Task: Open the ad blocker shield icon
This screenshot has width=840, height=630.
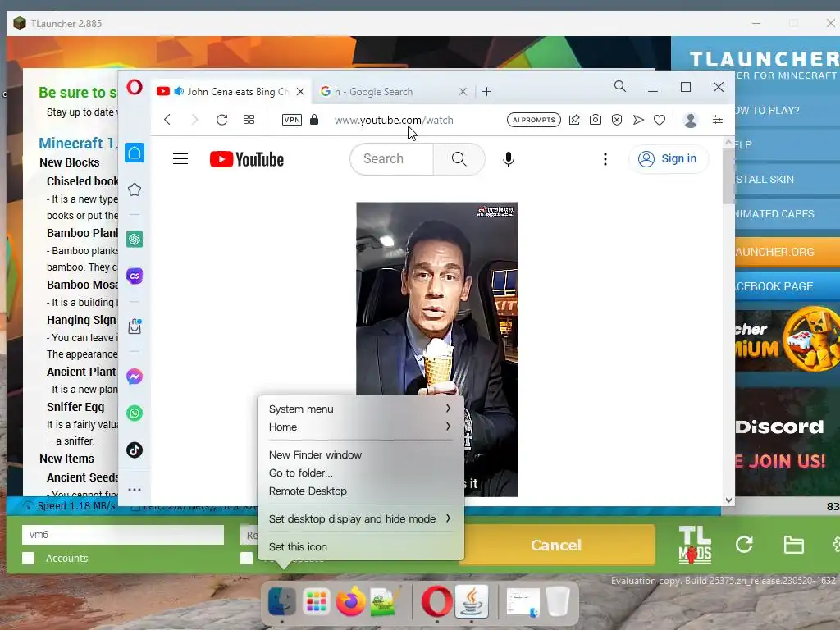Action: 617,120
